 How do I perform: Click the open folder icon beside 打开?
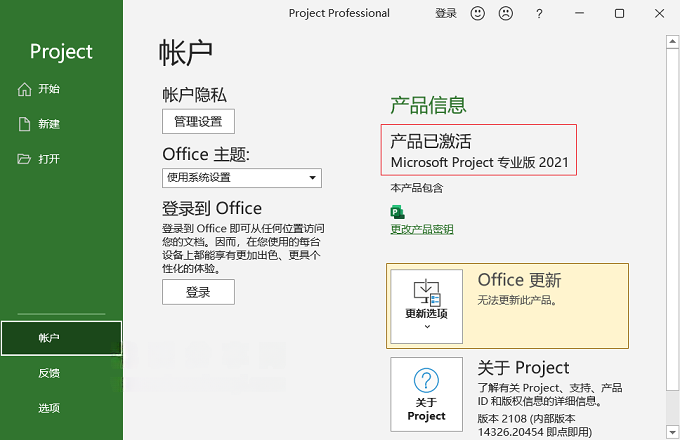click(24, 159)
